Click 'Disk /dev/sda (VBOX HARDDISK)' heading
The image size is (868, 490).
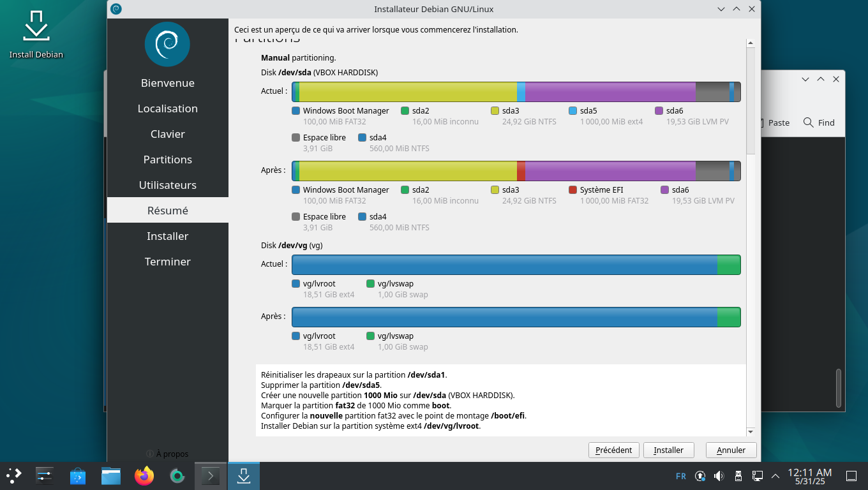pyautogui.click(x=319, y=73)
